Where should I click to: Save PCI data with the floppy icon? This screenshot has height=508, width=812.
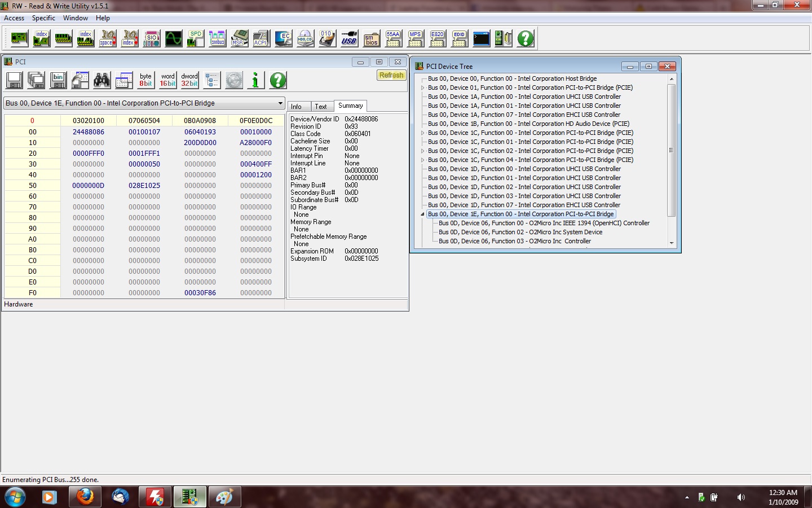pos(15,80)
